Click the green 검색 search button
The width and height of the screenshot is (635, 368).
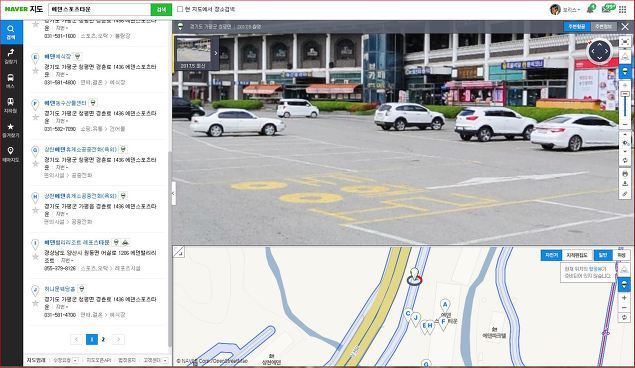(x=161, y=9)
